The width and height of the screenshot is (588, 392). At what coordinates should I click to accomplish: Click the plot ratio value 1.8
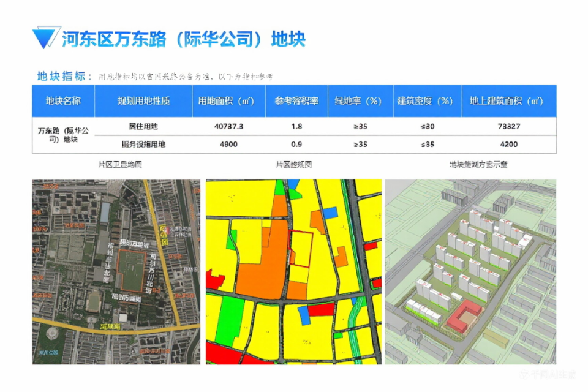pyautogui.click(x=296, y=126)
